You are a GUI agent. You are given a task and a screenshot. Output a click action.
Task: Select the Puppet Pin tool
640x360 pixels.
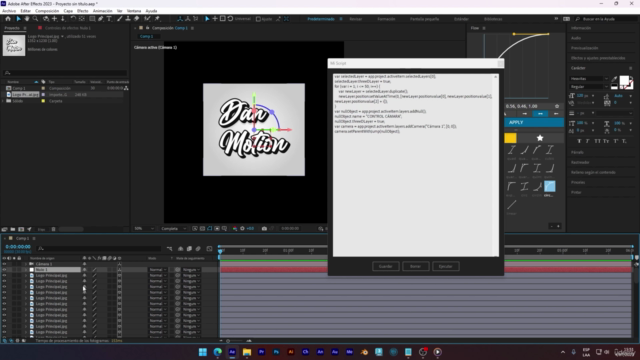157,19
